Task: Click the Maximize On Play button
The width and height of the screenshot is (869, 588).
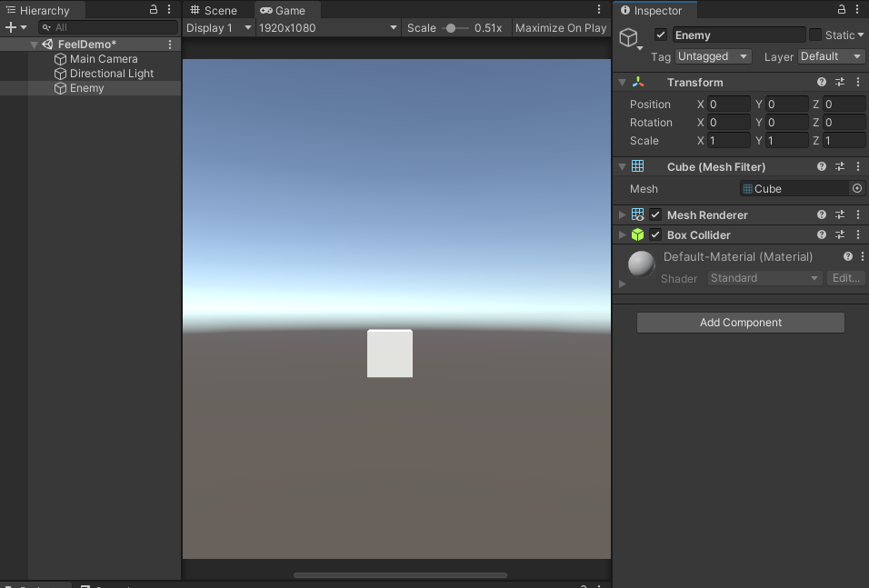Action: pos(561,27)
